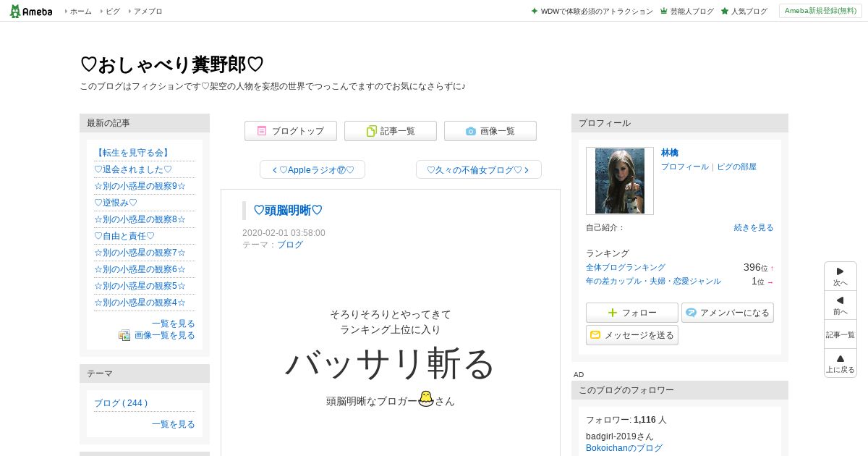
Task: Open recent article ♡退会されました♡
Action: (133, 169)
